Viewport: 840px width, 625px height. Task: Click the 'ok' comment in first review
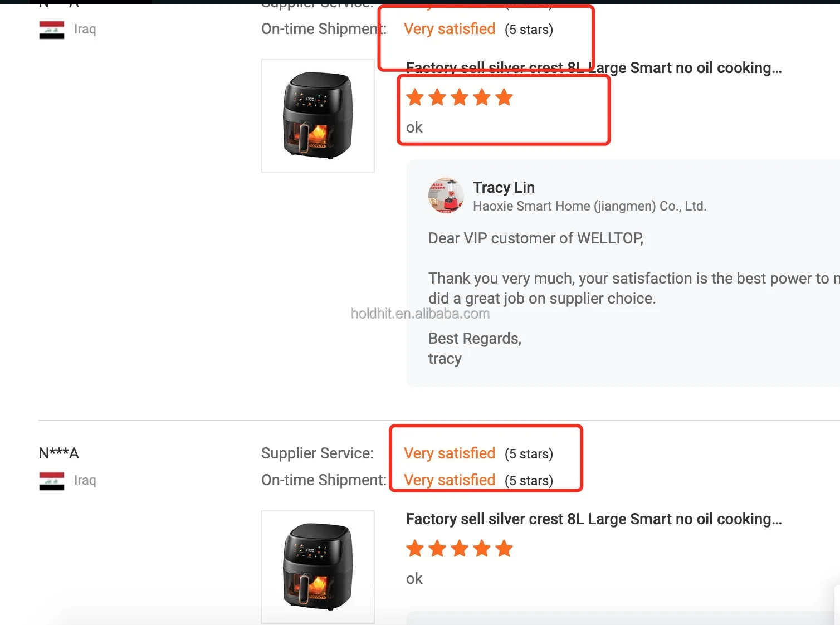point(414,128)
